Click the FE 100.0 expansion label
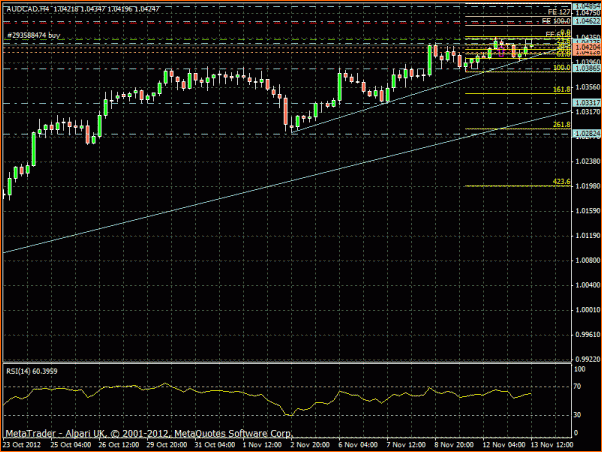The width and height of the screenshot is (602, 452). (556, 21)
